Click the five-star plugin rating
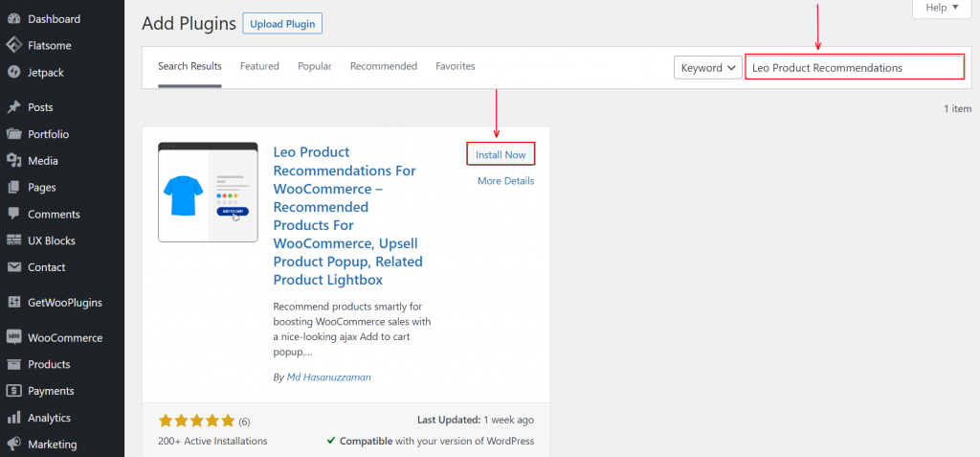This screenshot has height=457, width=980. pyautogui.click(x=196, y=421)
